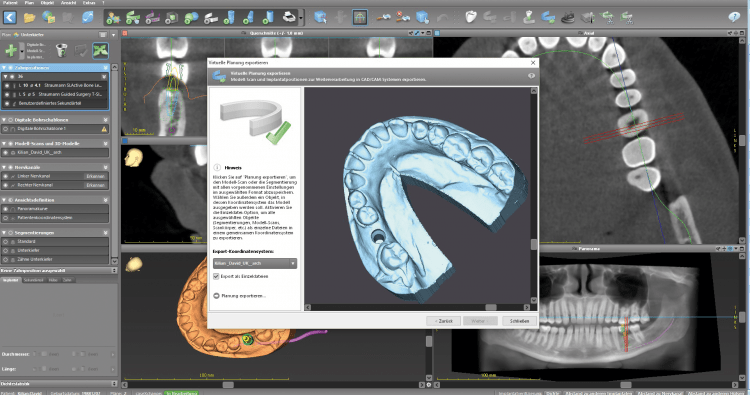750x395 pixels.
Task: Open the yellow folder icon in toolbar
Action: click(29, 18)
